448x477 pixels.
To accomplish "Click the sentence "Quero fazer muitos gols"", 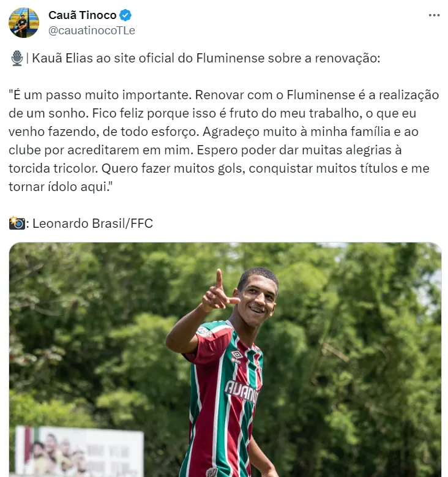I will coord(173,168).
